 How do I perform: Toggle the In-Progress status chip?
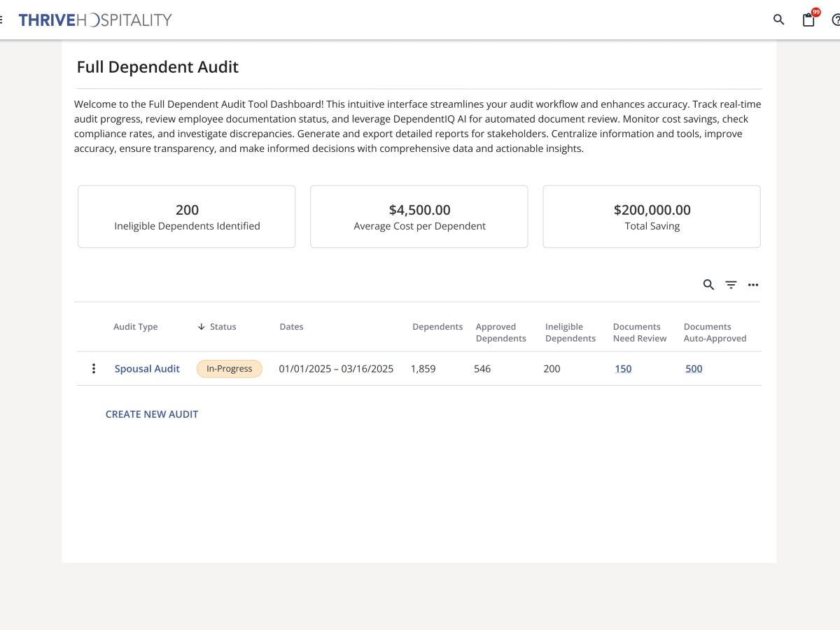230,367
